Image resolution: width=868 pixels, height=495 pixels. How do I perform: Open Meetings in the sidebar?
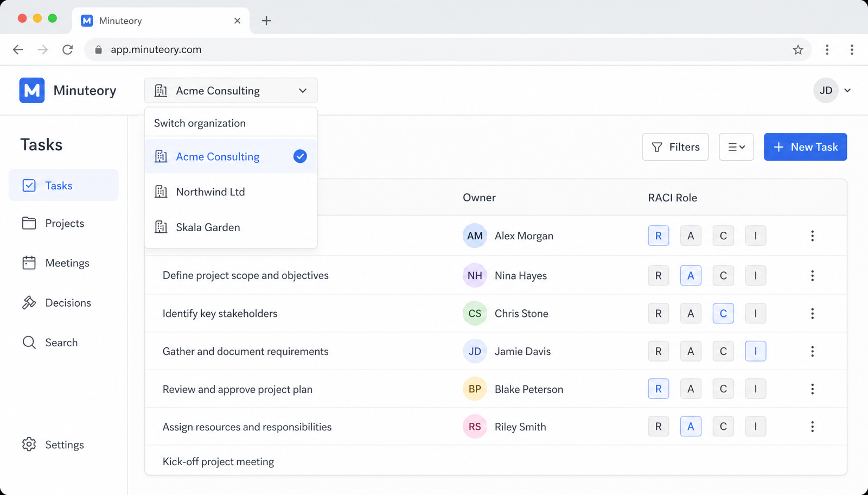coord(56,263)
